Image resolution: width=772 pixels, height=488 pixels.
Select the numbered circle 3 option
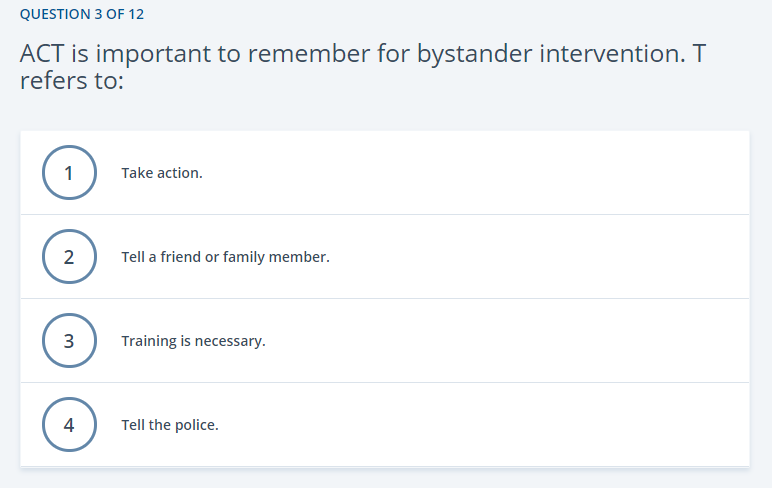coord(69,340)
